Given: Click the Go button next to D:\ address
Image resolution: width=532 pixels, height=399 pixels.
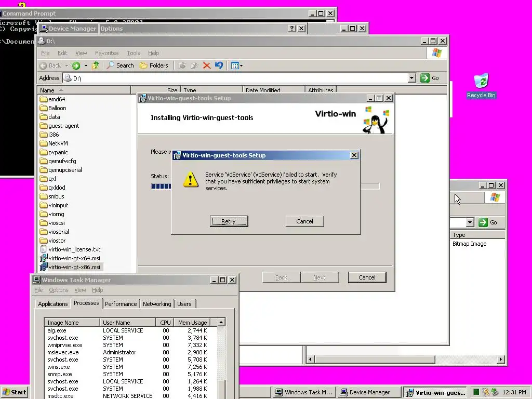Looking at the screenshot, I should tap(430, 78).
